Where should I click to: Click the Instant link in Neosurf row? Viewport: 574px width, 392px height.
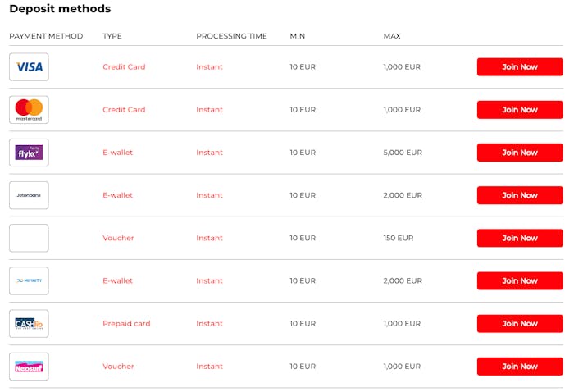click(x=209, y=367)
